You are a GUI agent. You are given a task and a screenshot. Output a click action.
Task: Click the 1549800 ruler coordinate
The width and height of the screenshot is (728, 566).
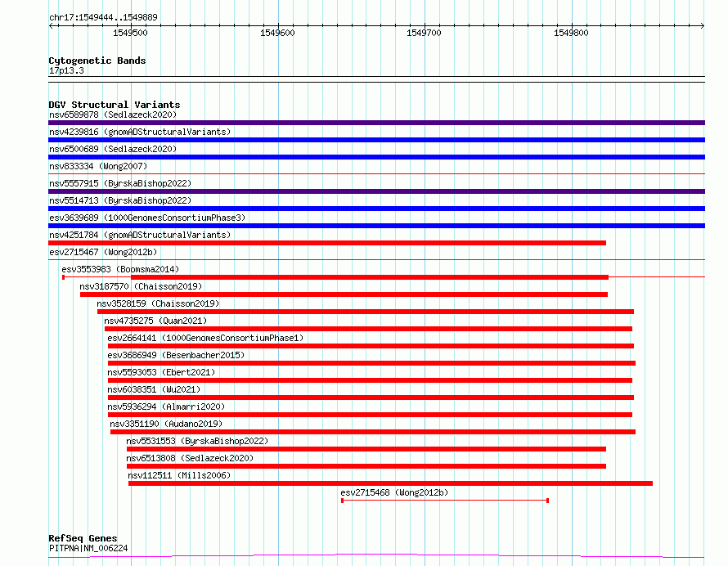571,33
